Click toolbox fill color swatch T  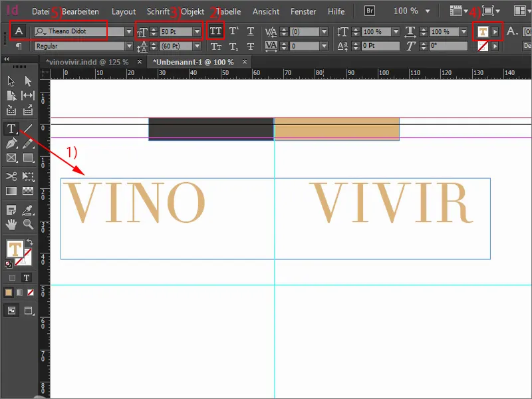tap(15, 249)
